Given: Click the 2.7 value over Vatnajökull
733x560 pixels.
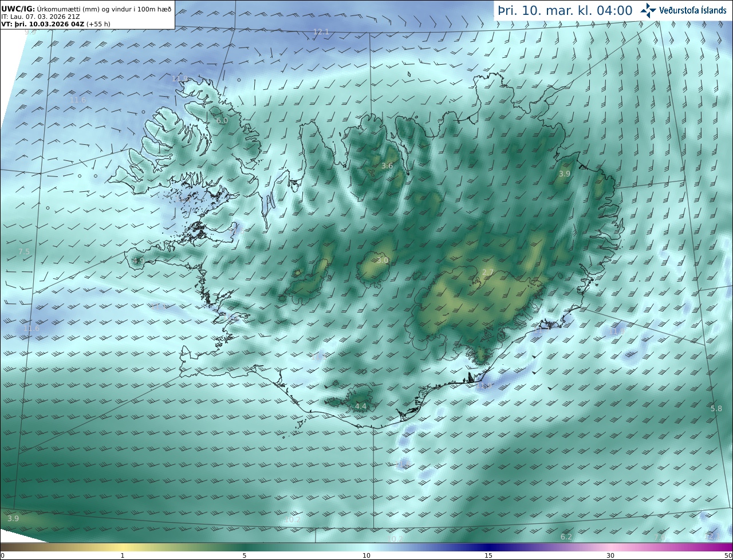Looking at the screenshot, I should 488,272.
